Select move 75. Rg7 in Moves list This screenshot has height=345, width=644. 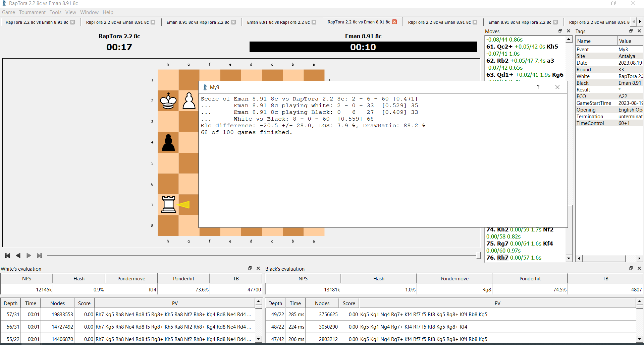click(x=497, y=244)
